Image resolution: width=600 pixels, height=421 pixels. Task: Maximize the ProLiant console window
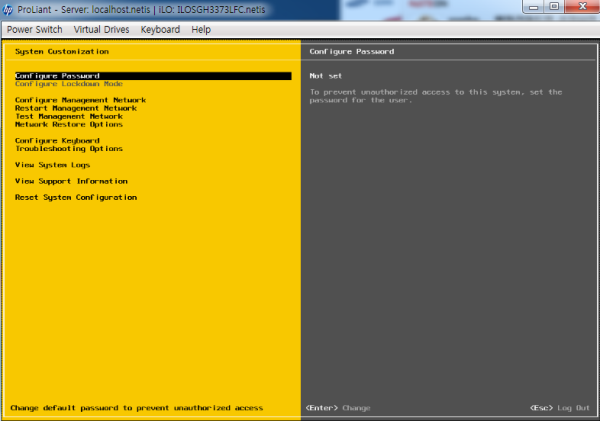(x=554, y=7)
